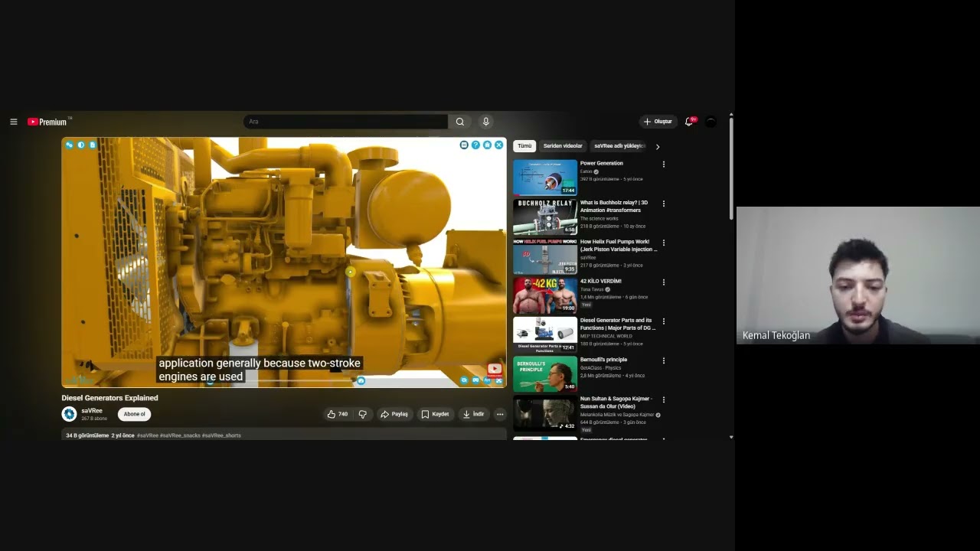Click the 'MEP TECHNICAL WORLD' channel name

606,336
